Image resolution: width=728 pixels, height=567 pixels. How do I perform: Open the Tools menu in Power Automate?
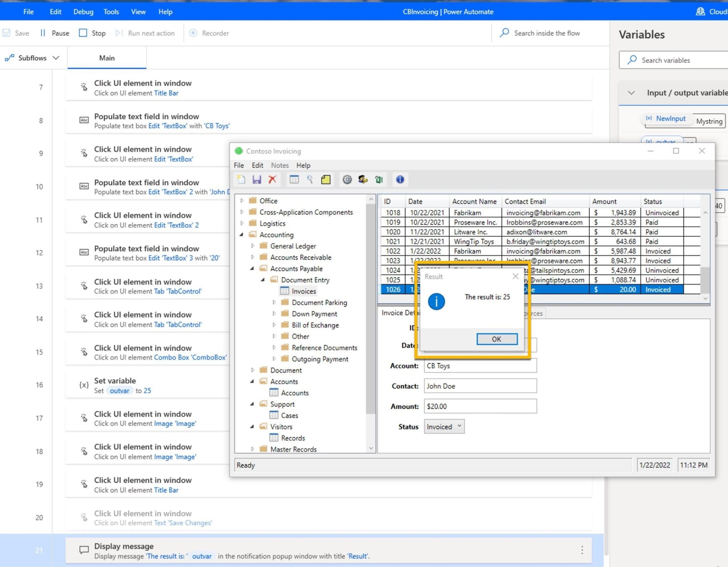pos(111,11)
